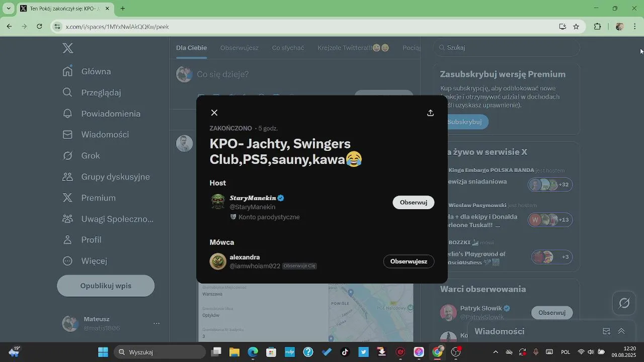
Task: Open Uwagi Społeczno... icon
Action: point(68,219)
